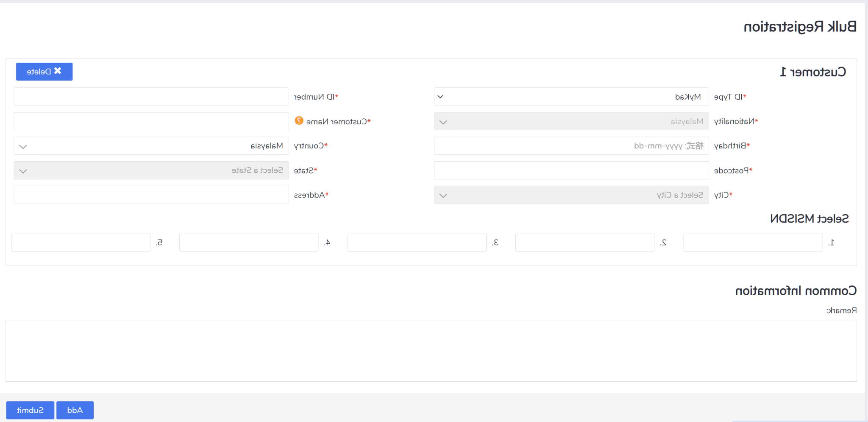Click the orange help icon beside Customer Name
The height and width of the screenshot is (422, 868).
pyautogui.click(x=299, y=121)
